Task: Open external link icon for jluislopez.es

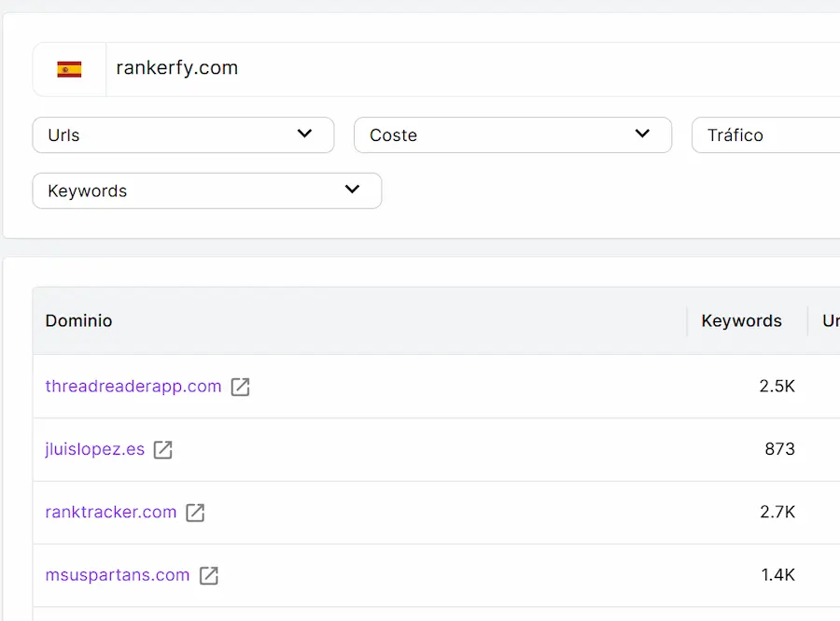Action: 162,449
